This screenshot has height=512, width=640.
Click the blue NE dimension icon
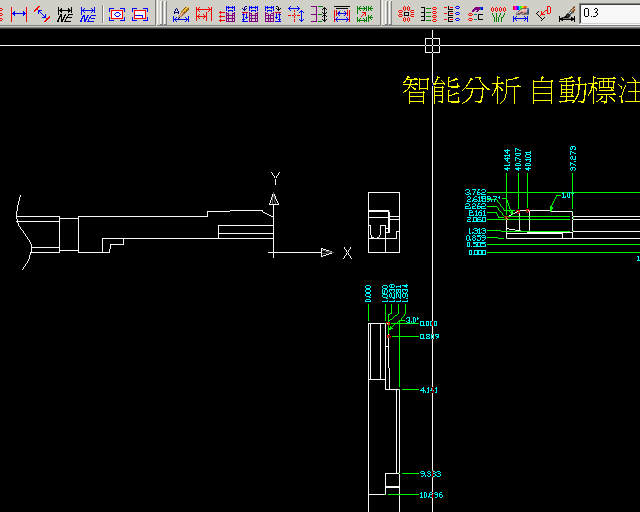point(88,14)
